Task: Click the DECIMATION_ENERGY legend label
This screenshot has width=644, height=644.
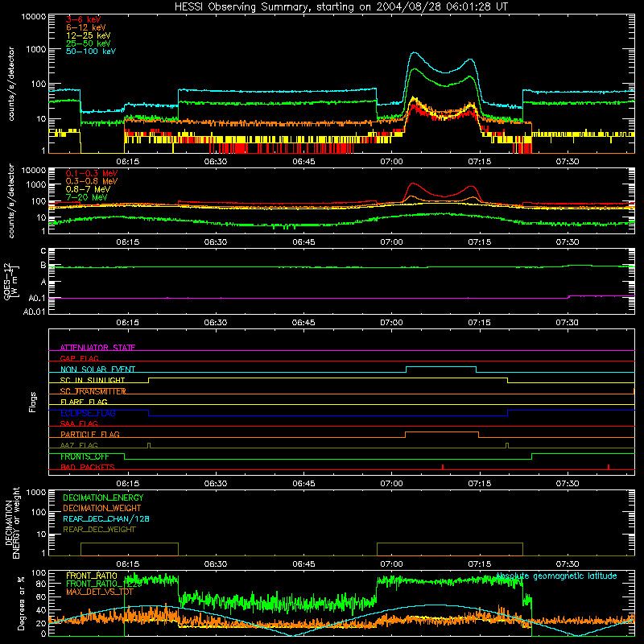Action: [x=103, y=497]
